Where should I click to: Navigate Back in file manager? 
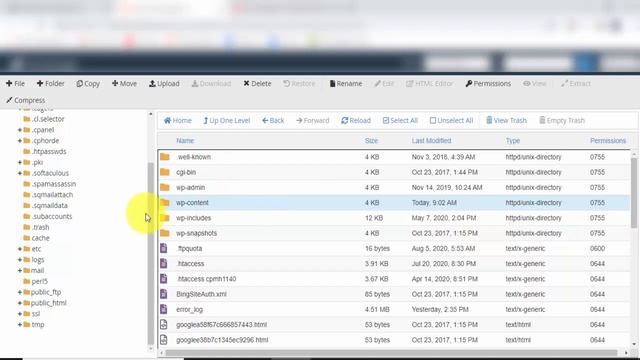[x=273, y=120]
